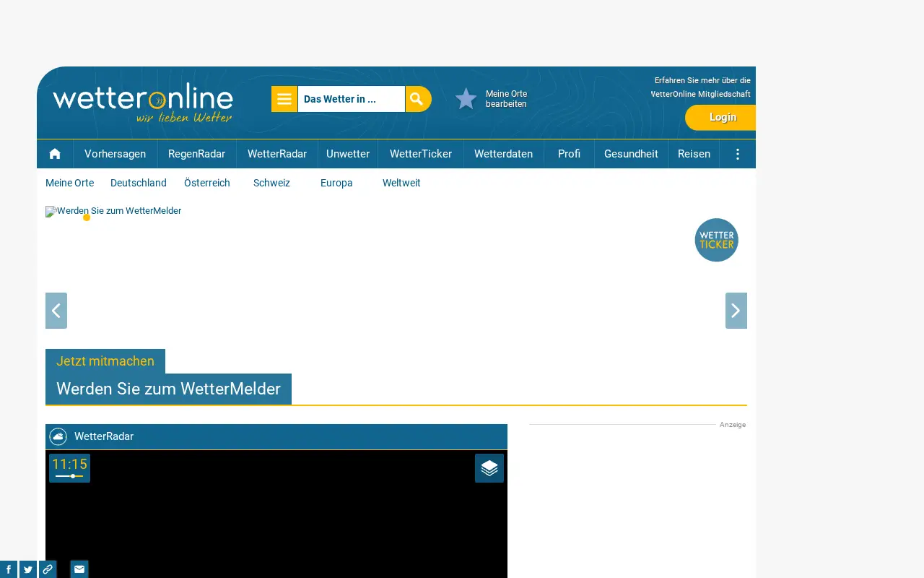Click the radar time slider under 11:15
The height and width of the screenshot is (578, 924).
pyautogui.click(x=69, y=476)
